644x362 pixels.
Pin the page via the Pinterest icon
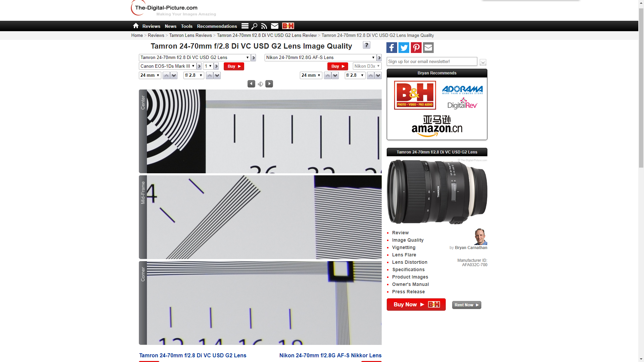pos(416,48)
